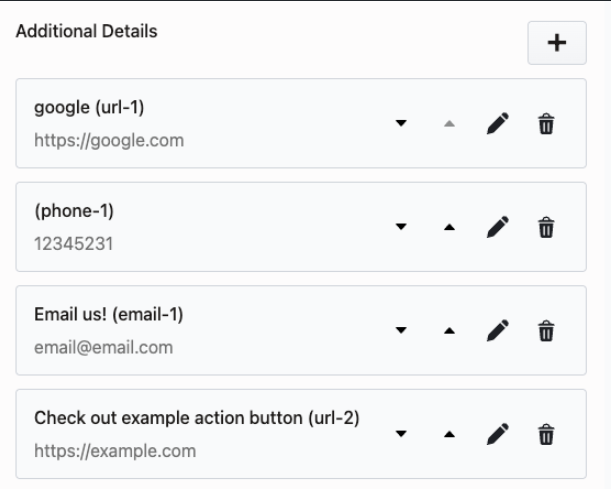Image resolution: width=611 pixels, height=489 pixels.
Task: Select the google (url-1) list item title
Action: (x=90, y=108)
